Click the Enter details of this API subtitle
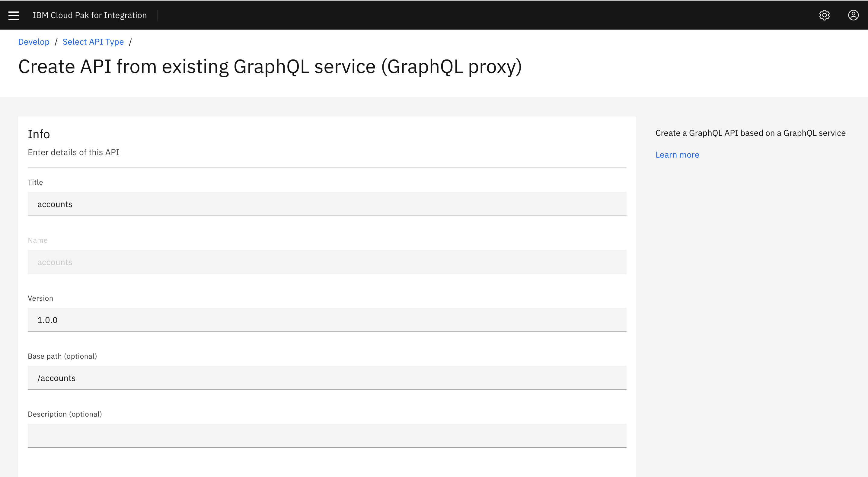 [x=73, y=152]
